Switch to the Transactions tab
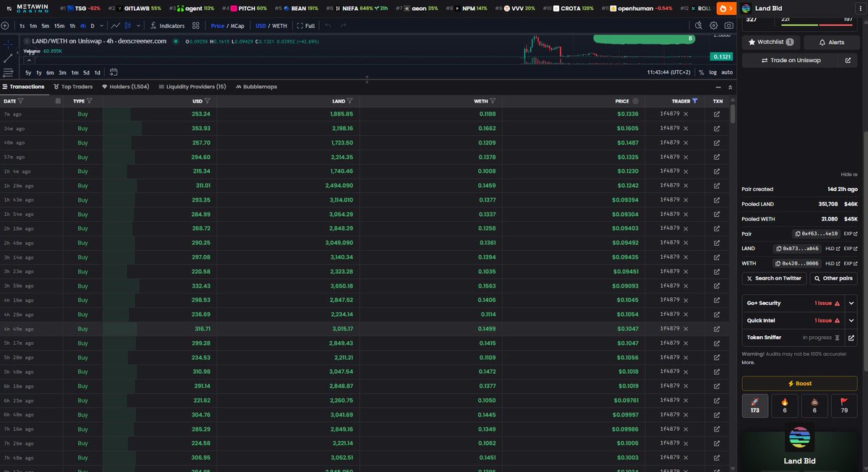The height and width of the screenshot is (472, 868). [23, 87]
